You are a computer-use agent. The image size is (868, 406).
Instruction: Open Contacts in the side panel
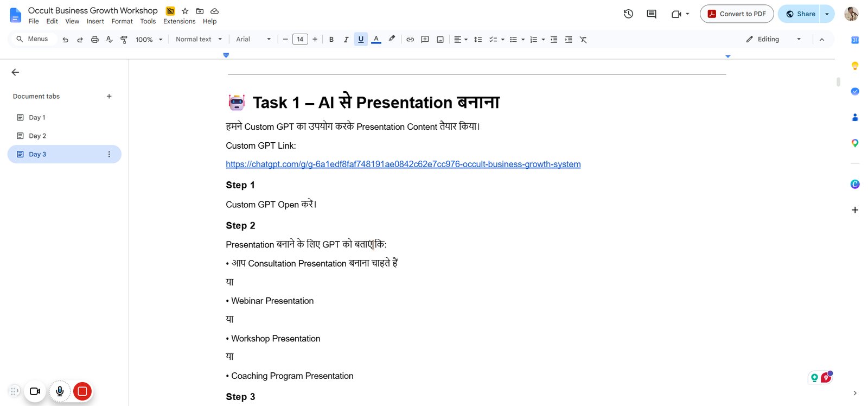coord(855,117)
